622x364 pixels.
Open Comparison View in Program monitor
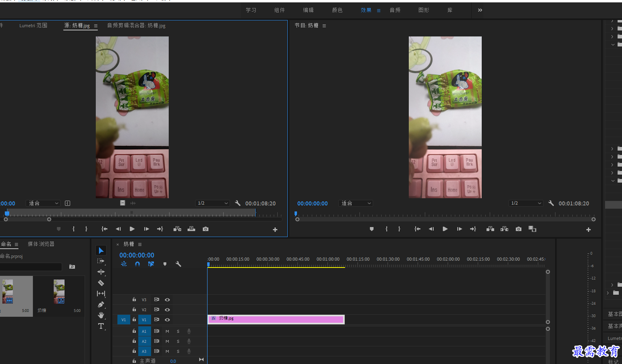click(x=532, y=229)
